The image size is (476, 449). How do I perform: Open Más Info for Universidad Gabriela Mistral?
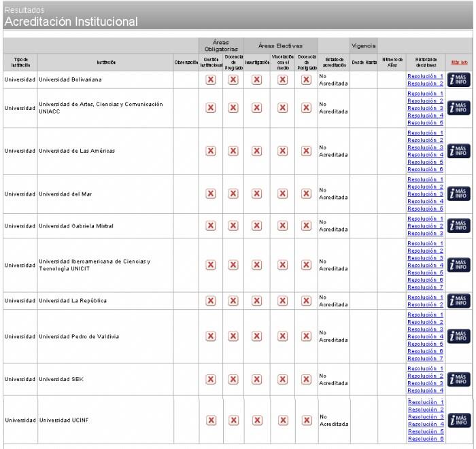pyautogui.click(x=459, y=226)
